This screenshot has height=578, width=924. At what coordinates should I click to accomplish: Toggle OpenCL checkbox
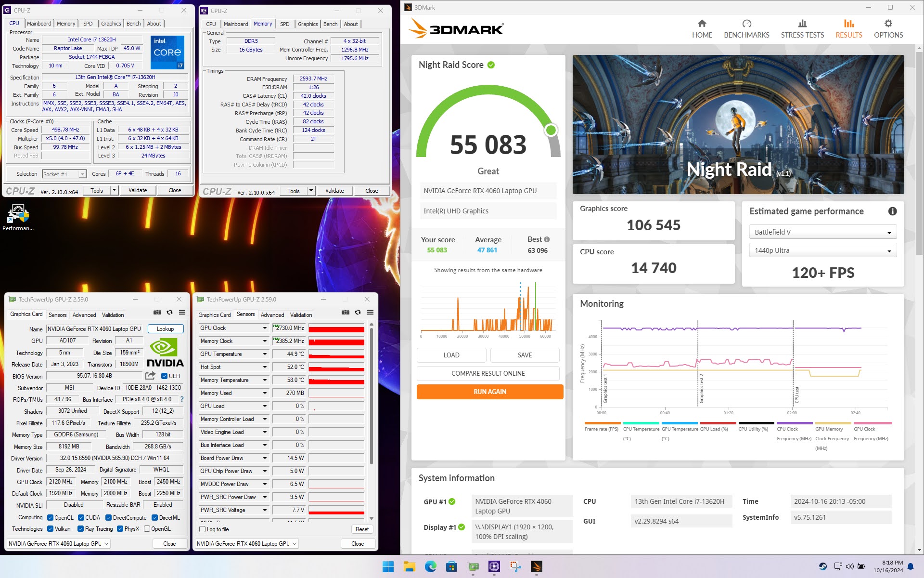pos(50,518)
